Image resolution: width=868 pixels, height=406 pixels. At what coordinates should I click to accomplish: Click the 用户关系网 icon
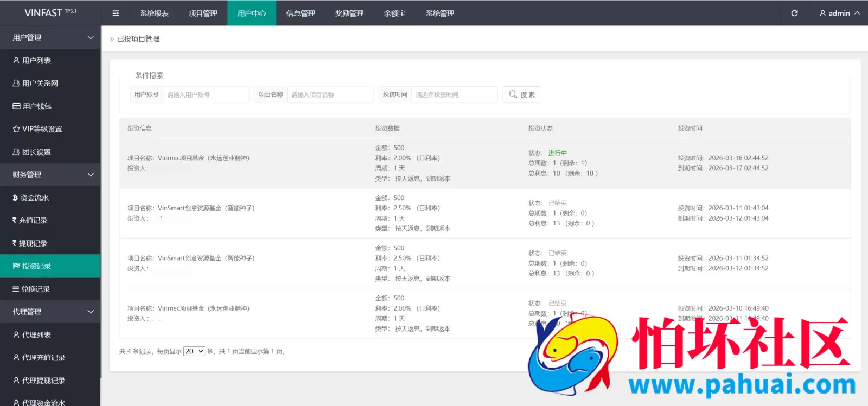(x=16, y=83)
